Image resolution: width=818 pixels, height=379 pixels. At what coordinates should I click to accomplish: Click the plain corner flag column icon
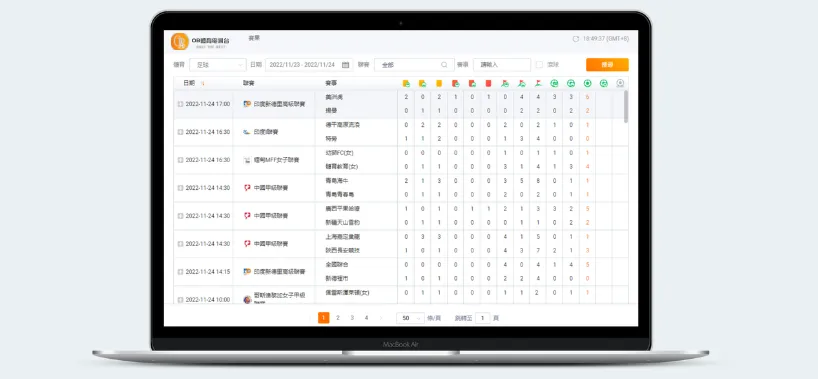(x=538, y=83)
